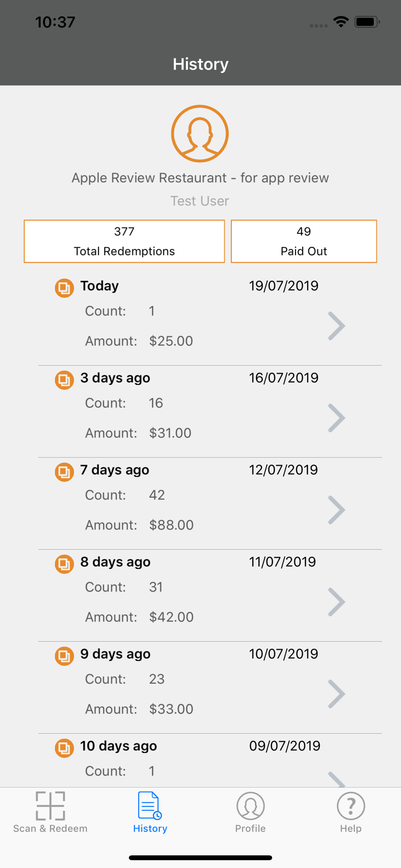Open the 10/07/2019 entry chevron
401x868 pixels.
click(x=337, y=694)
